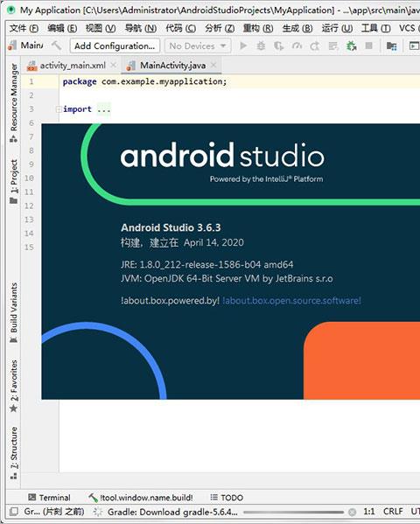Click the Gradle download progress bar
This screenshot has height=524, width=420.
[x=293, y=512]
